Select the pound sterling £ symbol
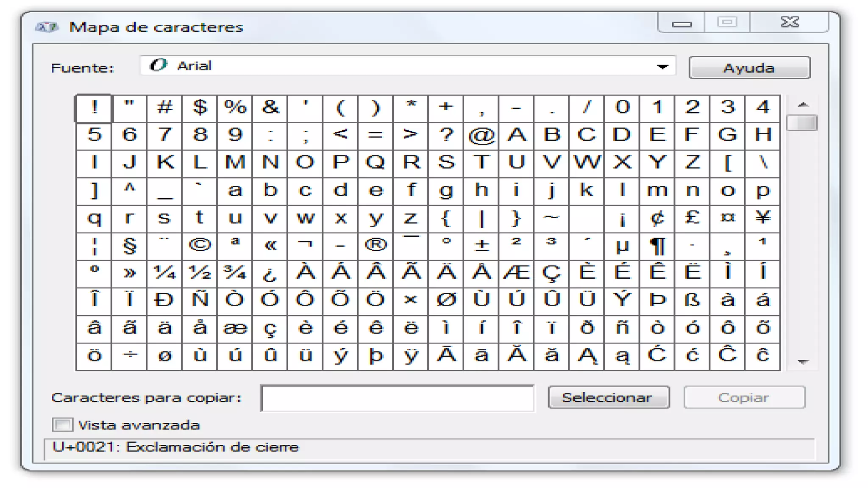The height and width of the screenshot is (488, 868). [692, 218]
